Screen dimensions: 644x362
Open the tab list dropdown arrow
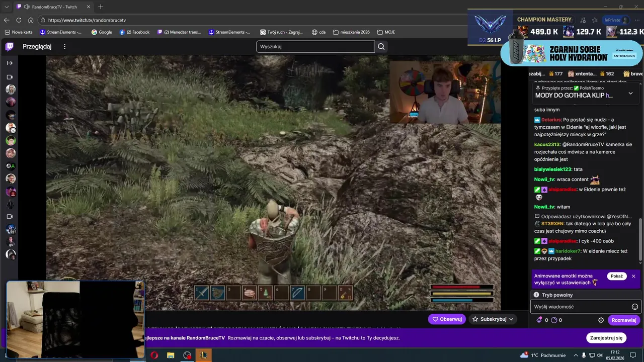(x=7, y=7)
